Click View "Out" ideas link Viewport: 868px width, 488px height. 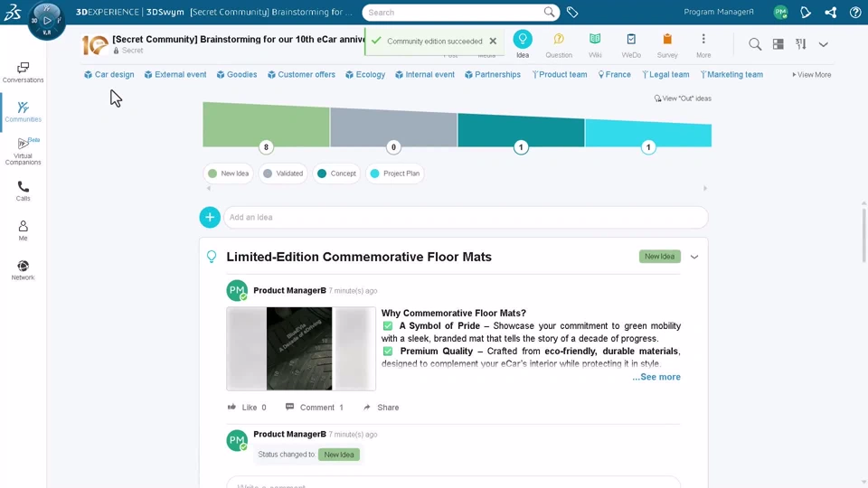[683, 99]
